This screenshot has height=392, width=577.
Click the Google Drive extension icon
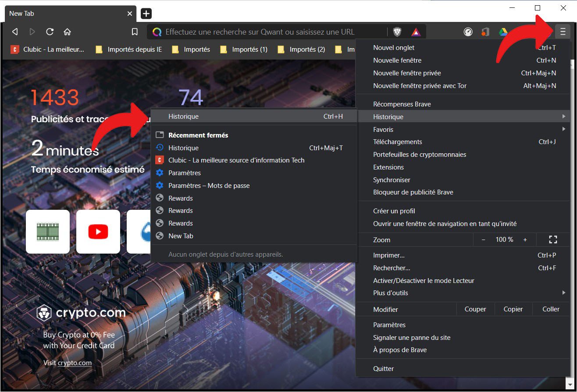(503, 32)
